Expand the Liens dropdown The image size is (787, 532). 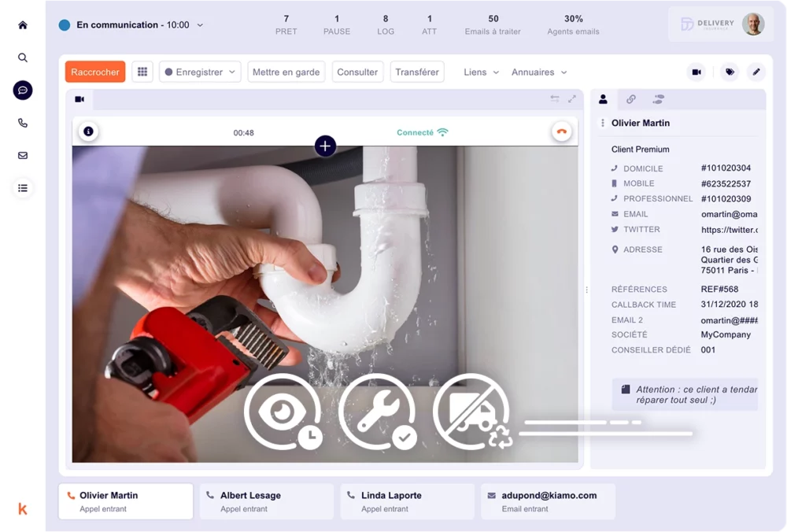click(482, 72)
